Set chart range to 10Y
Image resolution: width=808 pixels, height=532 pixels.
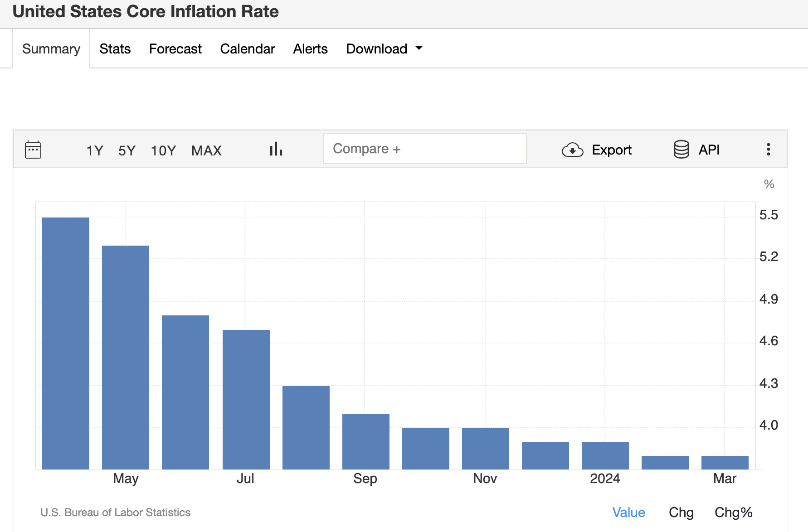coord(163,150)
